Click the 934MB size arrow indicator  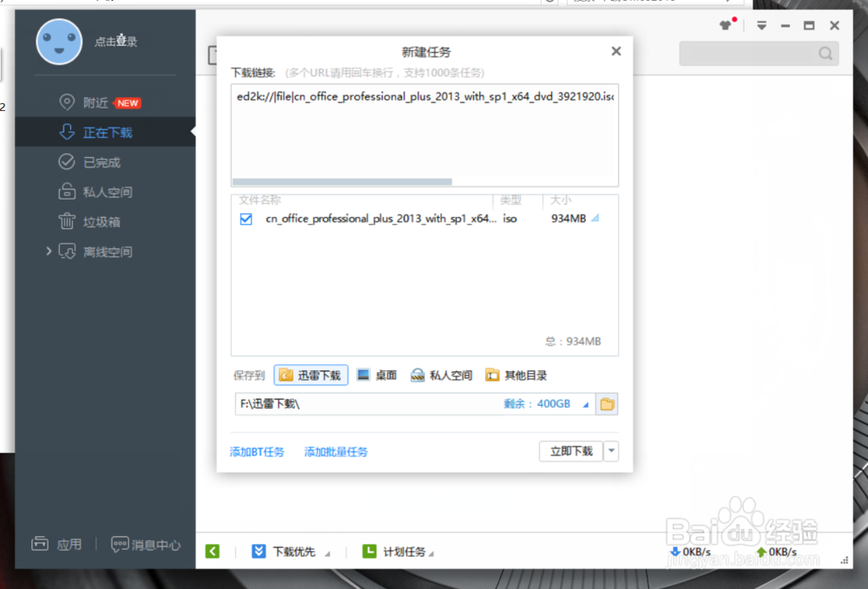click(x=595, y=218)
